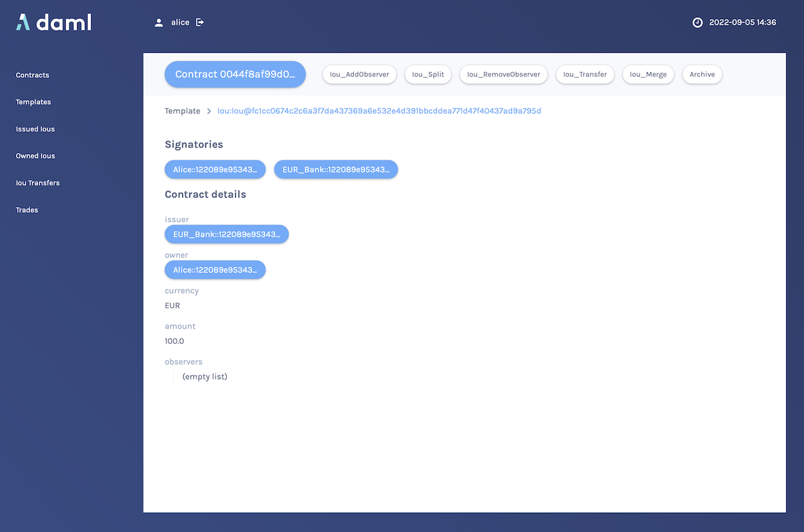Open the Contracts section in sidebar
804x532 pixels.
32,75
